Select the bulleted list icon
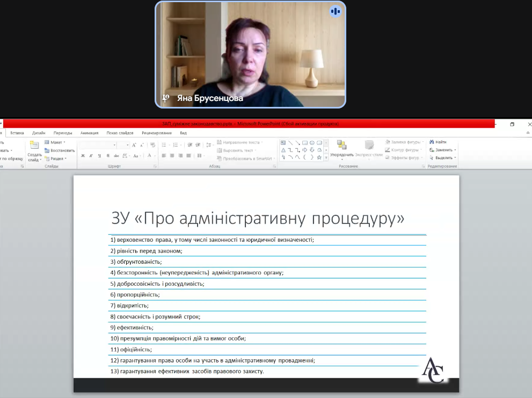This screenshot has width=532, height=398. [164, 145]
